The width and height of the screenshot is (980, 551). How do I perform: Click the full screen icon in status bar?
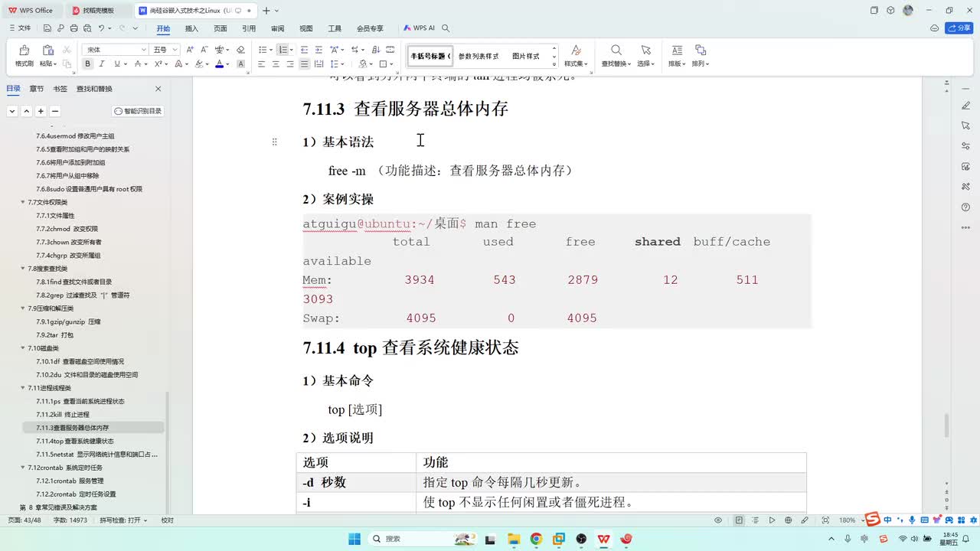[x=825, y=520]
